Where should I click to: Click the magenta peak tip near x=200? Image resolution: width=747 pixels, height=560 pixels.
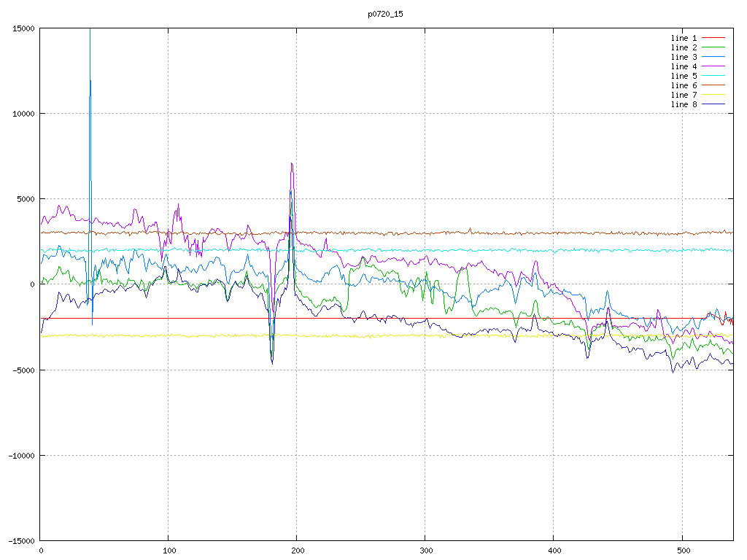(x=292, y=164)
